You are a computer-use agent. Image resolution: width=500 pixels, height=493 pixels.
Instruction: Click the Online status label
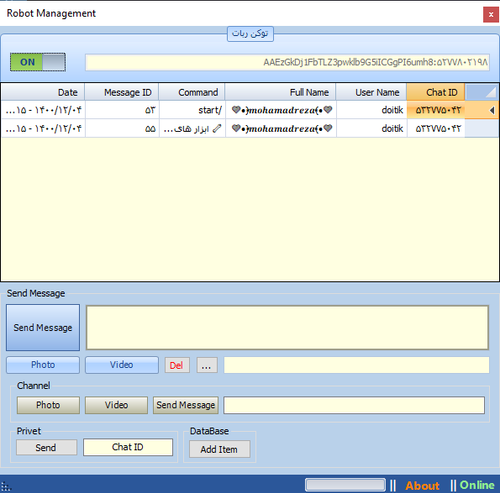click(x=477, y=485)
